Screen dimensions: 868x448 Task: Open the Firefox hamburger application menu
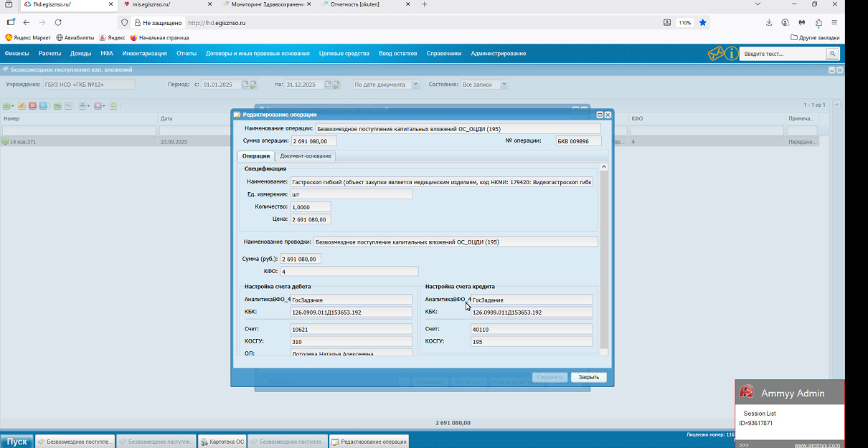pos(835,22)
